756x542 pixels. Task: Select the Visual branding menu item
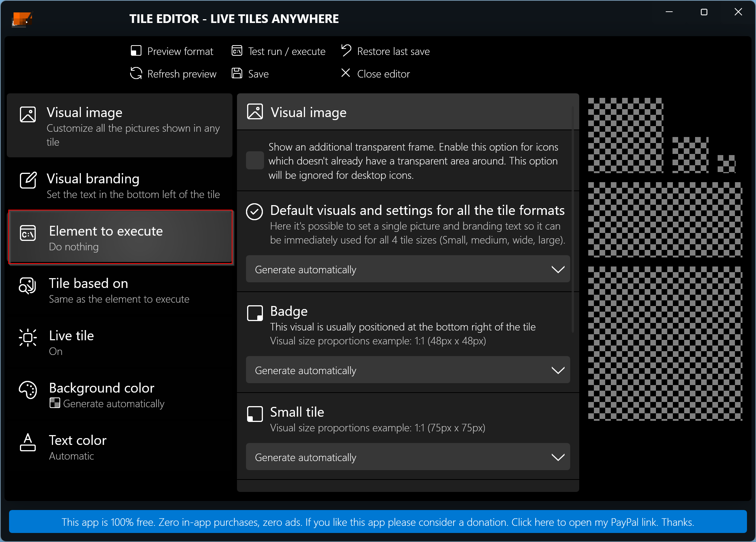tap(120, 185)
